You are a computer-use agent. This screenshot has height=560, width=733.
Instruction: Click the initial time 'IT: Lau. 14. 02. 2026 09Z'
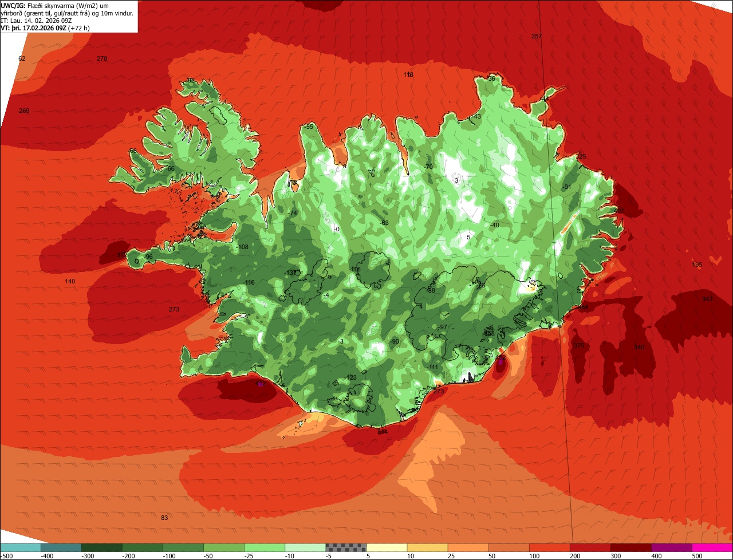tap(36, 20)
